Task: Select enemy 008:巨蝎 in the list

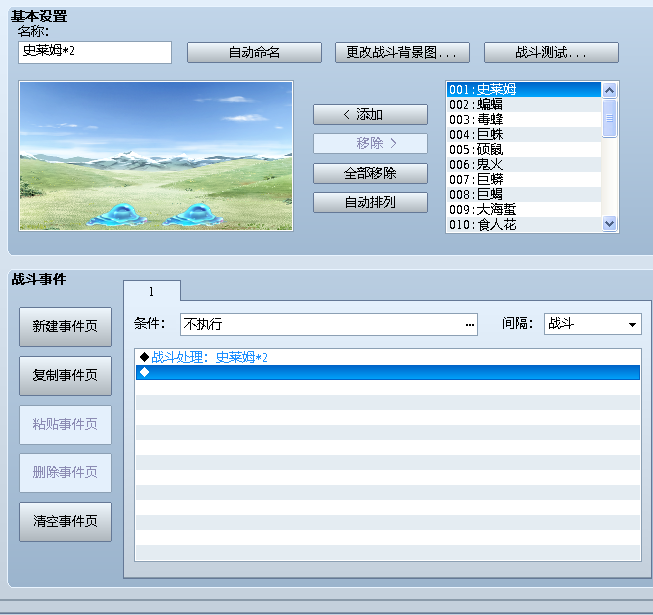Action: pyautogui.click(x=524, y=194)
